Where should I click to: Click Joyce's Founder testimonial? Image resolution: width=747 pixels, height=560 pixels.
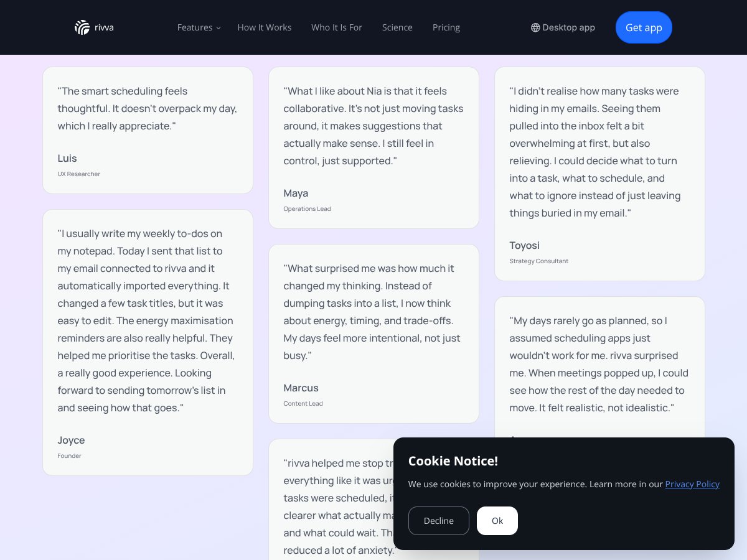(x=148, y=342)
